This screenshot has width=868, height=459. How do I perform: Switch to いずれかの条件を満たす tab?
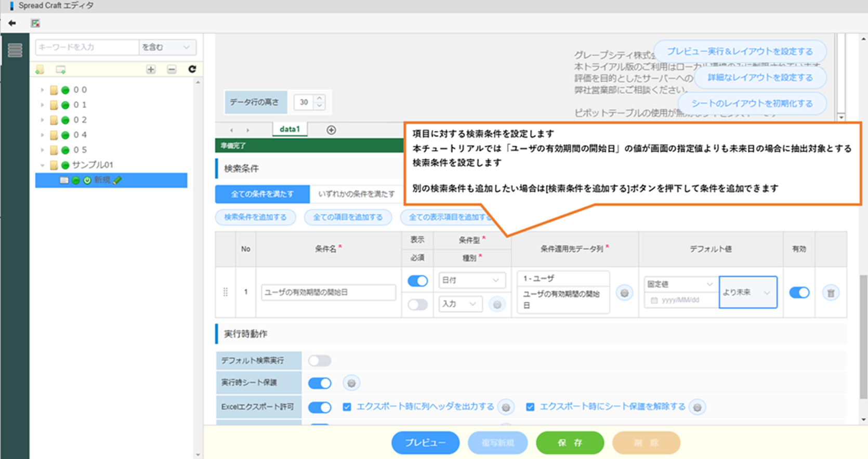pos(356,194)
